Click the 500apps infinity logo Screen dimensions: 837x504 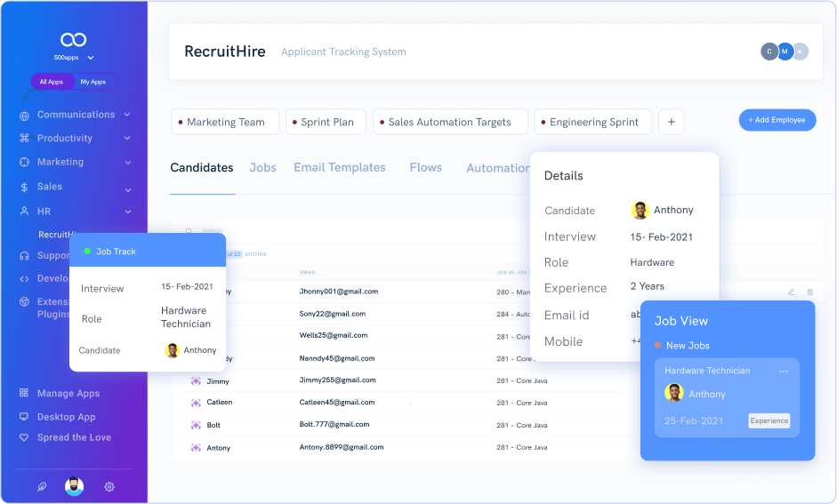[73, 39]
